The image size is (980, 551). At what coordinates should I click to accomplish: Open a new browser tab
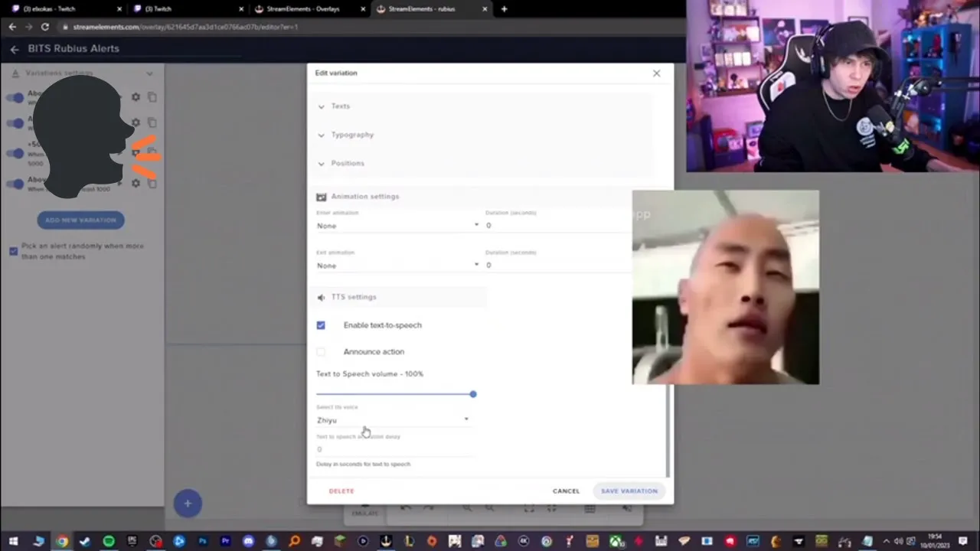[x=504, y=9]
